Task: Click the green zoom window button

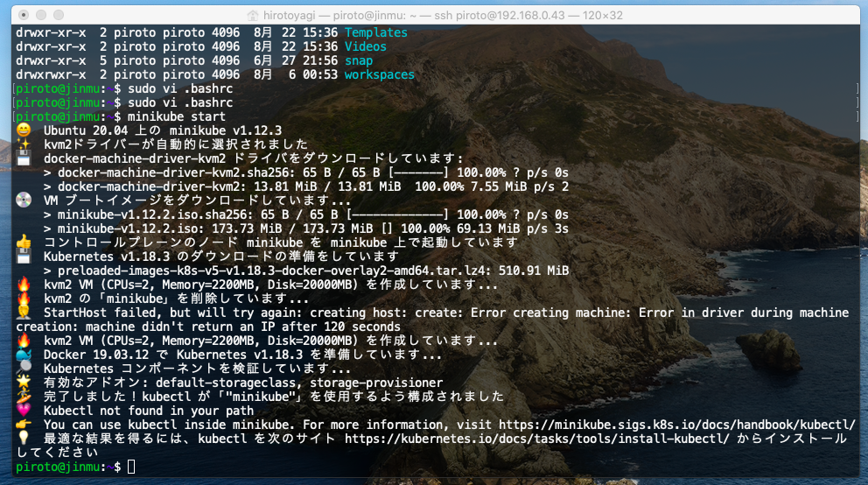Action: click(x=59, y=15)
